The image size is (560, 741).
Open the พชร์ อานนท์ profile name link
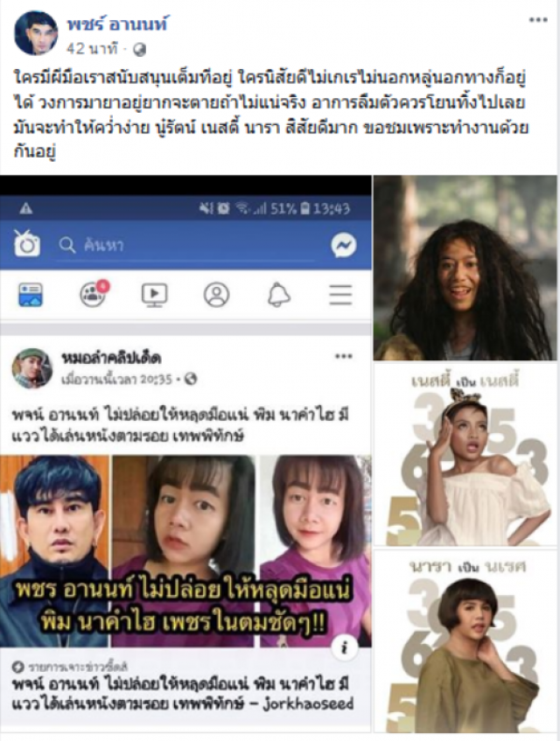point(116,24)
